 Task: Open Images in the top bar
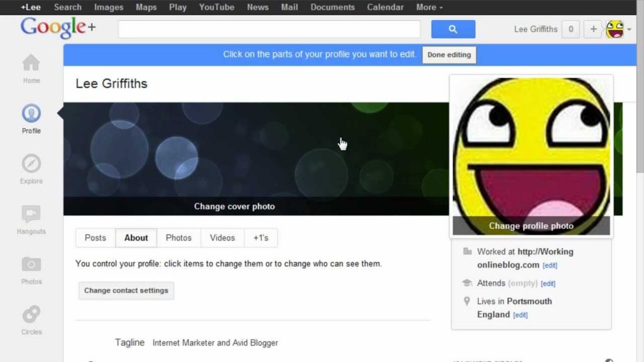109,7
